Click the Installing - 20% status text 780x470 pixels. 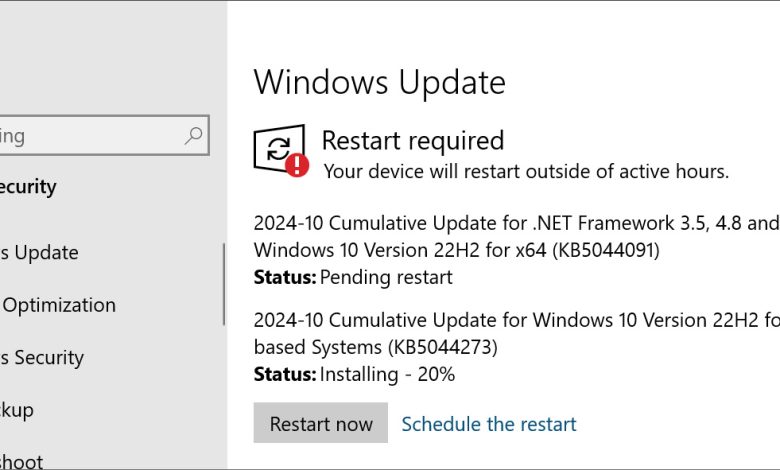(x=387, y=375)
